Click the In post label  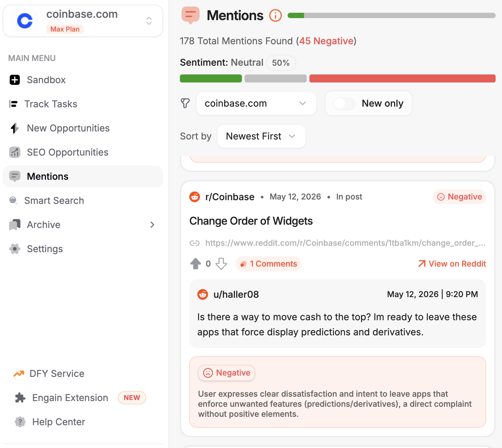click(349, 197)
